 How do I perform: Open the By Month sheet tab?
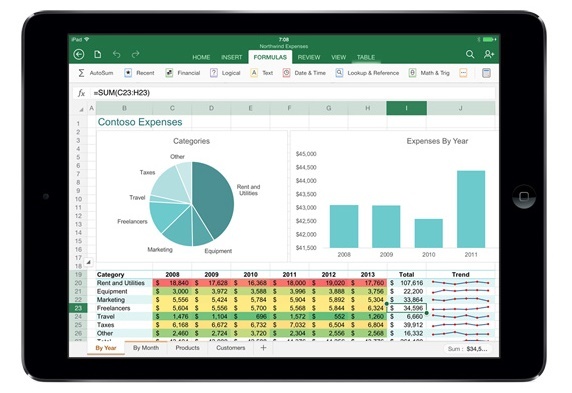146,348
